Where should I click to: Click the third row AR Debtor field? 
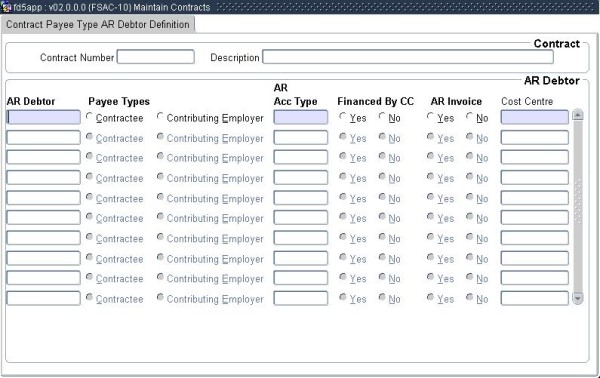click(x=44, y=157)
